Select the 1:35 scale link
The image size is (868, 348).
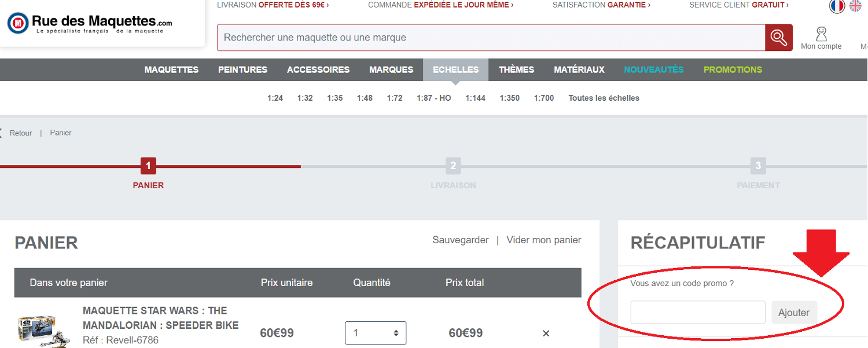point(335,98)
